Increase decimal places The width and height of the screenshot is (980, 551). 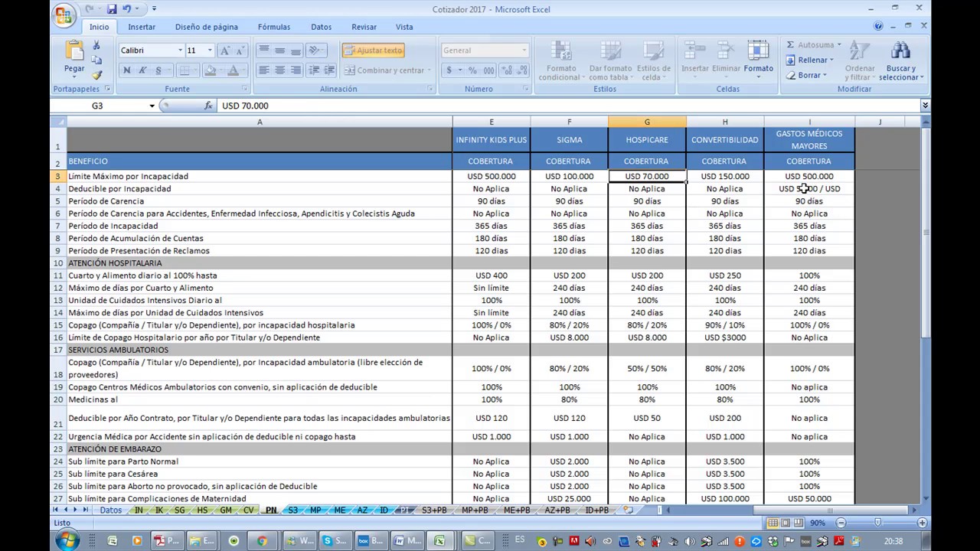pos(506,70)
